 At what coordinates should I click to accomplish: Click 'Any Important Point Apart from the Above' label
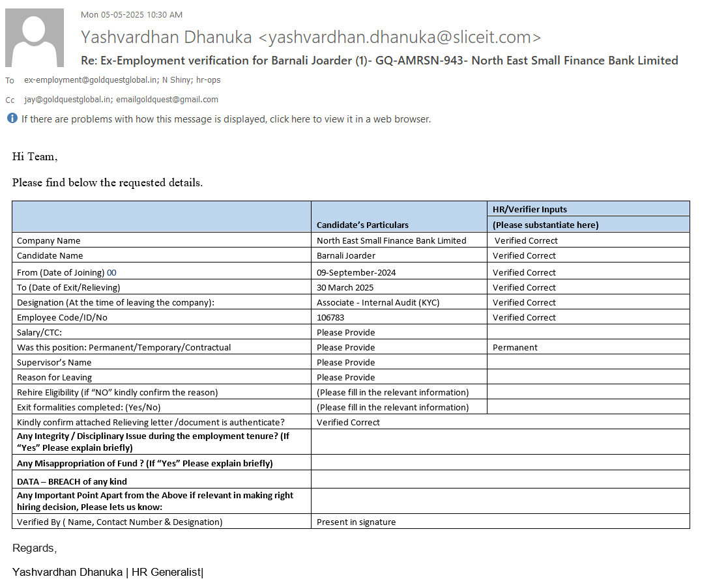pyautogui.click(x=155, y=501)
